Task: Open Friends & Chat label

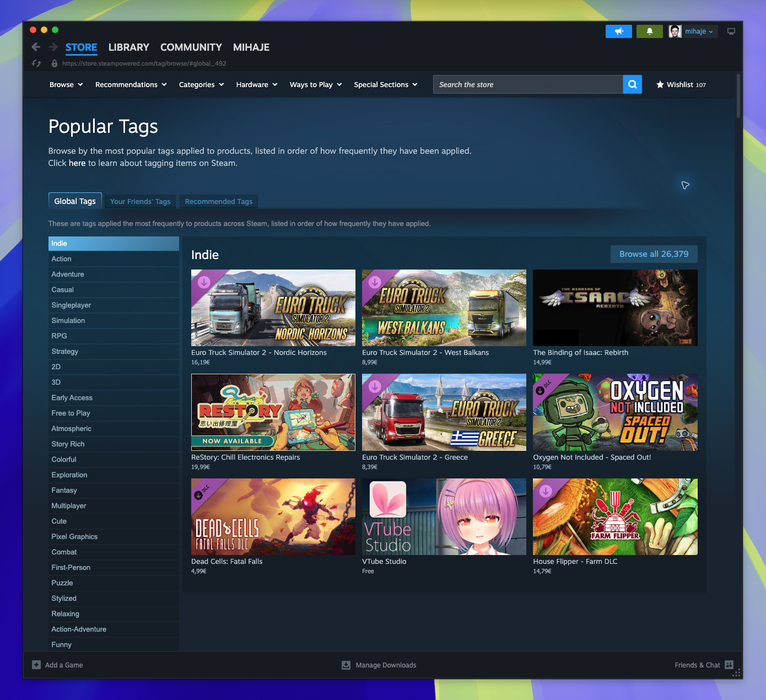Action: (697, 665)
